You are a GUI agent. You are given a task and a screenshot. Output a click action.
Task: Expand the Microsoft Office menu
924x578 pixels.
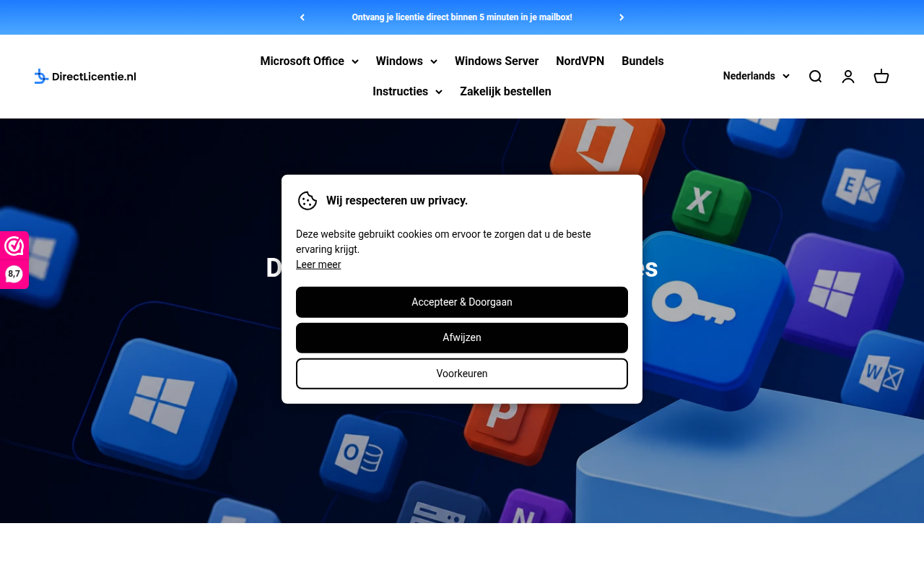pyautogui.click(x=310, y=61)
